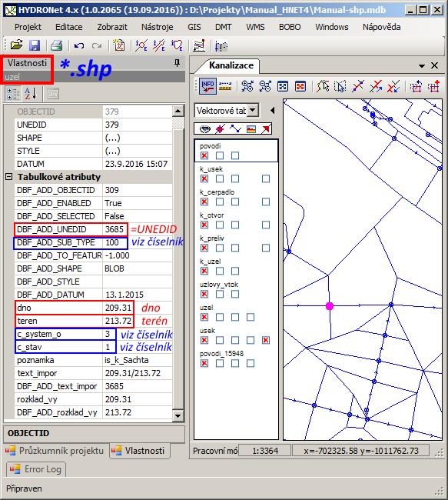Open the Nápověda menu
Image resolution: width=448 pixels, height=500 pixels.
coord(381,27)
